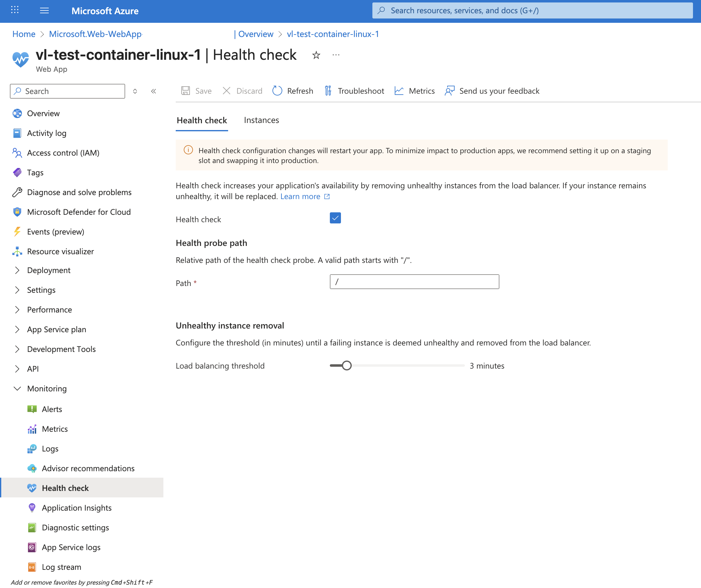This screenshot has width=701, height=588.
Task: Uncheck the Health check checkbox
Action: [x=335, y=218]
